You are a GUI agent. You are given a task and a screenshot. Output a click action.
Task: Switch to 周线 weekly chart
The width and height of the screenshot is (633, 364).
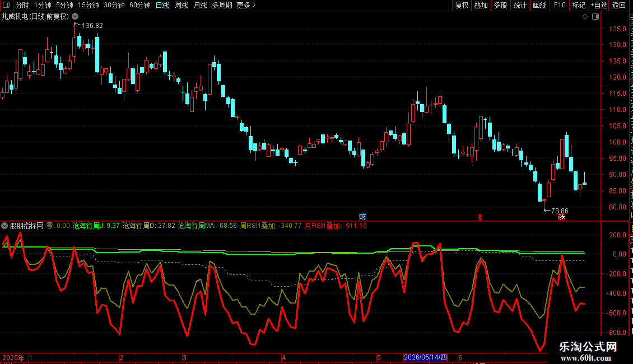pos(181,5)
